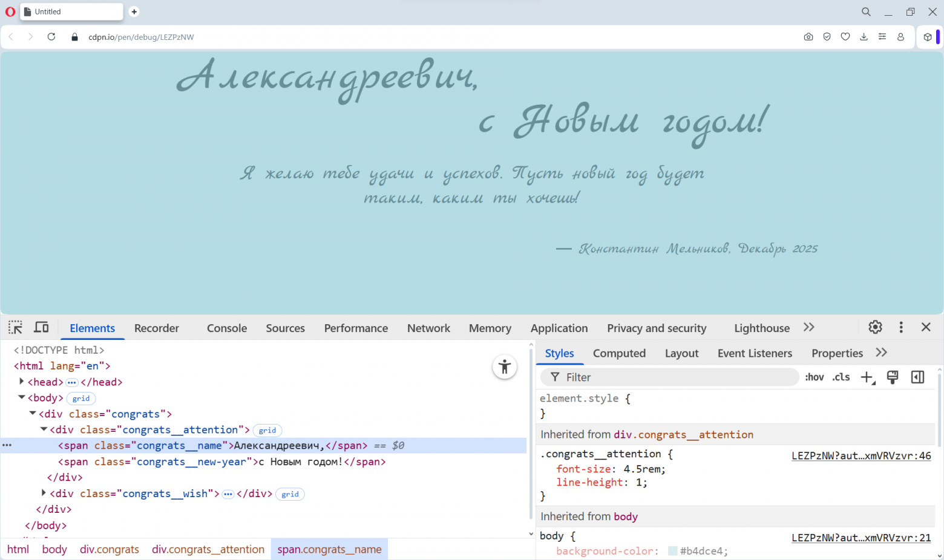The image size is (944, 560).
Task: Click the new style rule plus icon
Action: click(x=867, y=377)
